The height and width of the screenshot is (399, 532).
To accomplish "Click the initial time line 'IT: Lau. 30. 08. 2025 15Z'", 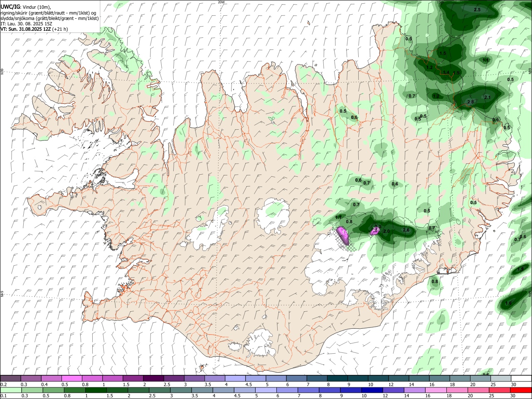I will [x=26, y=24].
